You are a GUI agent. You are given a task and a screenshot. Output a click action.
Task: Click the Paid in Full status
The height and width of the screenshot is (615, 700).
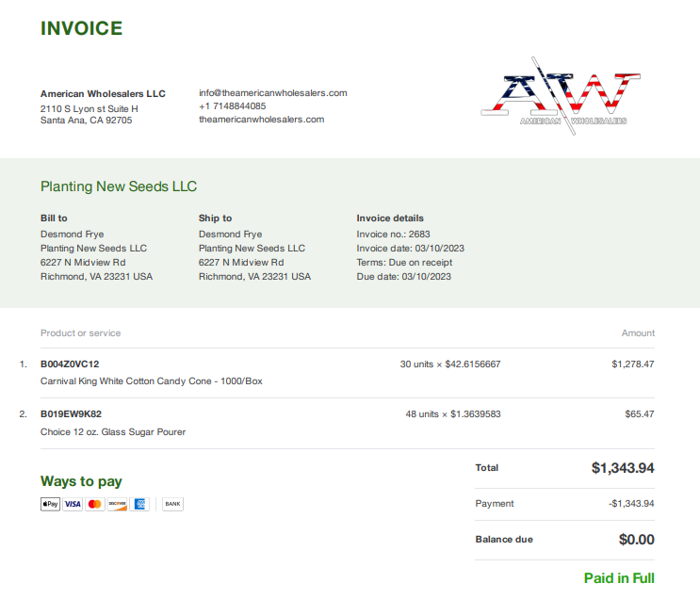click(619, 578)
